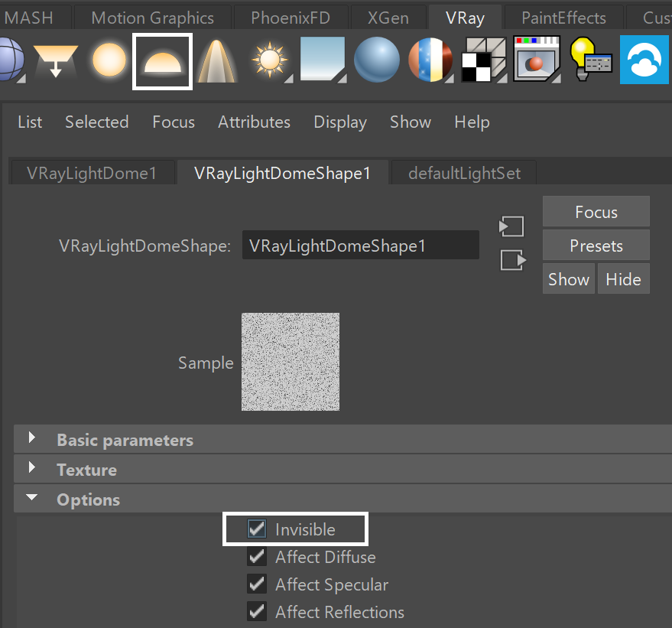Open the Selected menu

tap(97, 122)
